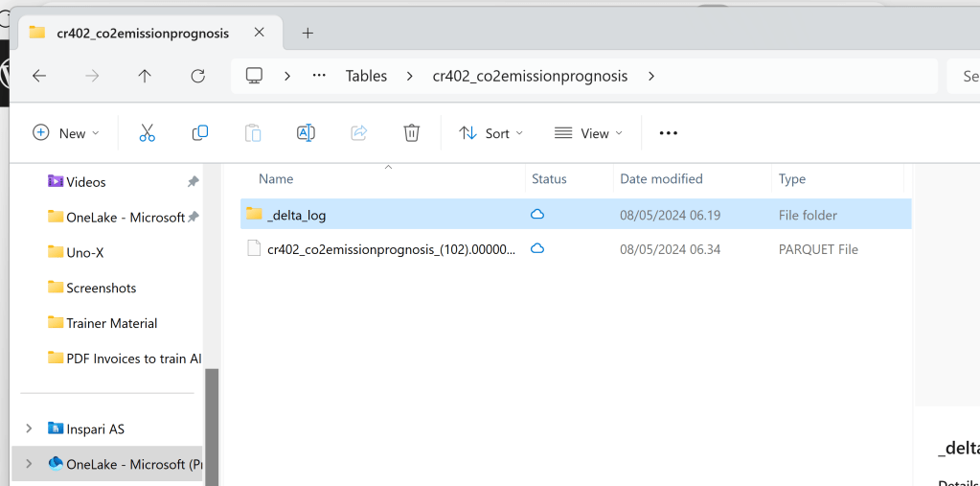Open the Sort dropdown menu
980x486 pixels.
[491, 133]
